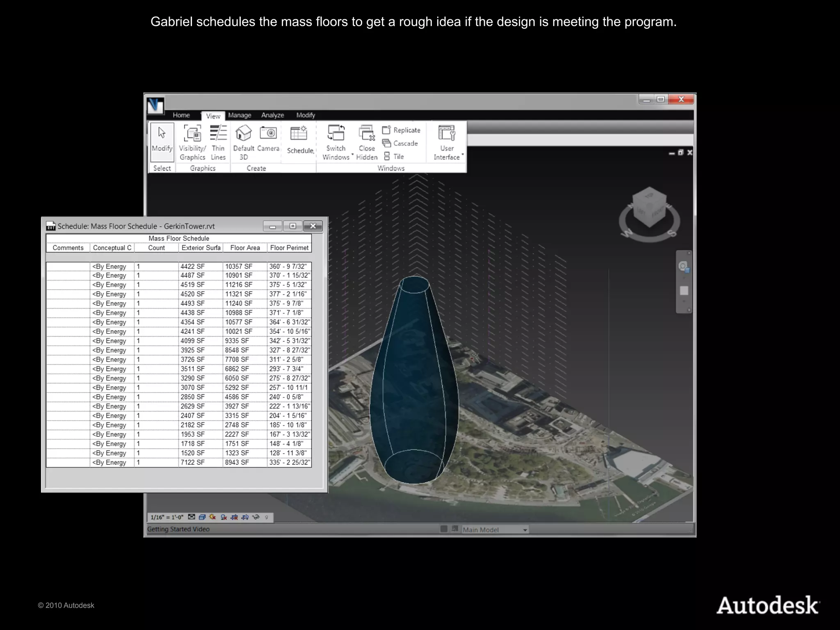The width and height of the screenshot is (840, 630).
Task: Maximize the Mass Floor Schedule window
Action: pos(292,226)
